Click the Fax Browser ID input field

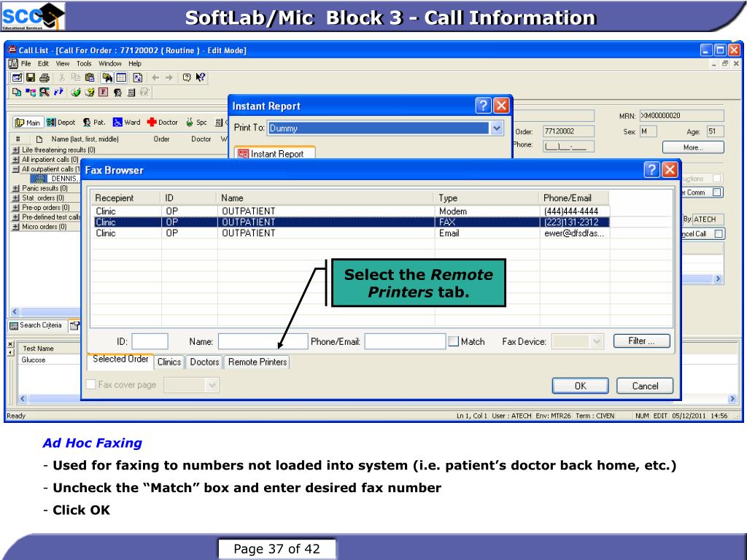point(150,341)
